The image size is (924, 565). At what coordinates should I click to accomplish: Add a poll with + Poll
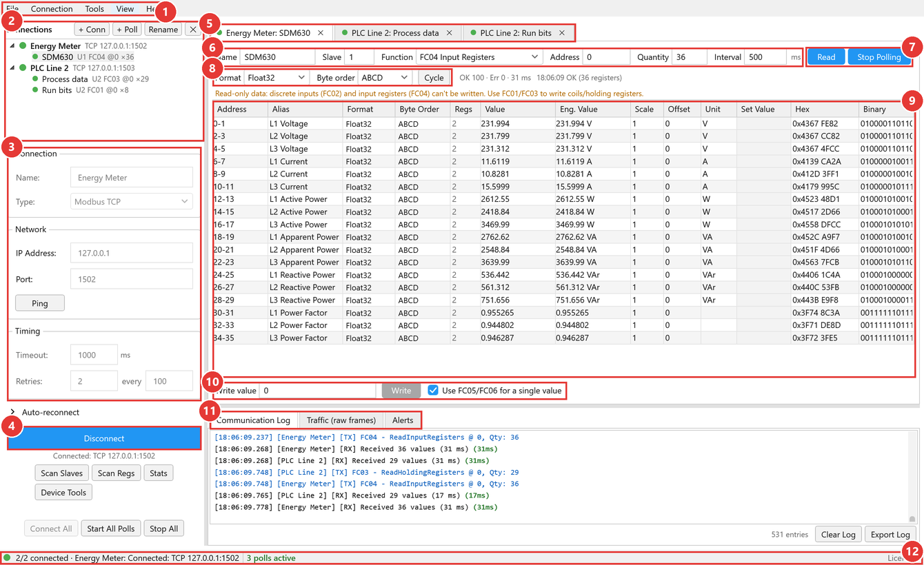point(127,30)
